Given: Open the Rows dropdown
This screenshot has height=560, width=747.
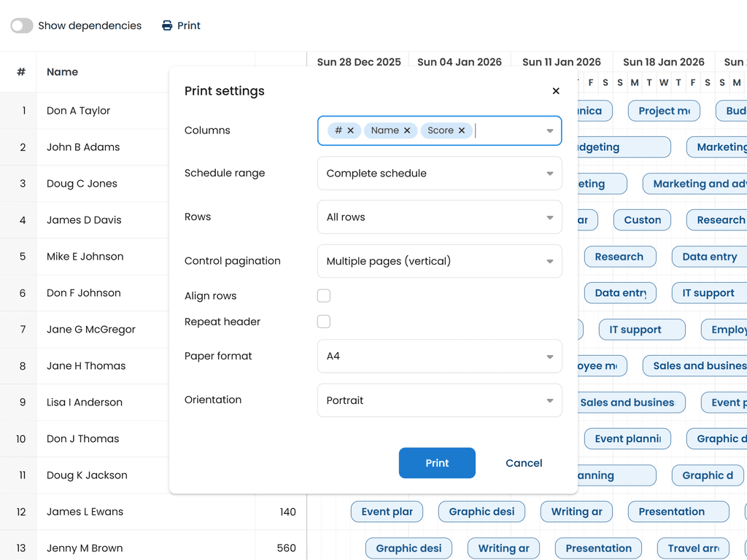Looking at the screenshot, I should coord(439,217).
